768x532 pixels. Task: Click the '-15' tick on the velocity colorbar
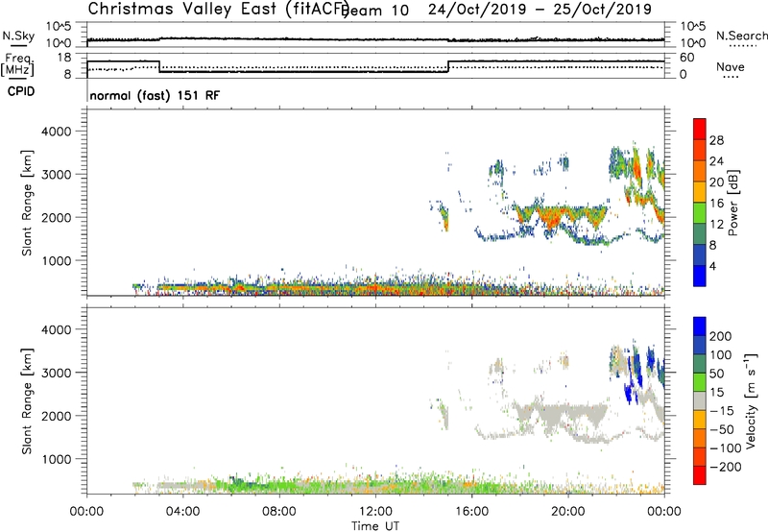point(722,411)
